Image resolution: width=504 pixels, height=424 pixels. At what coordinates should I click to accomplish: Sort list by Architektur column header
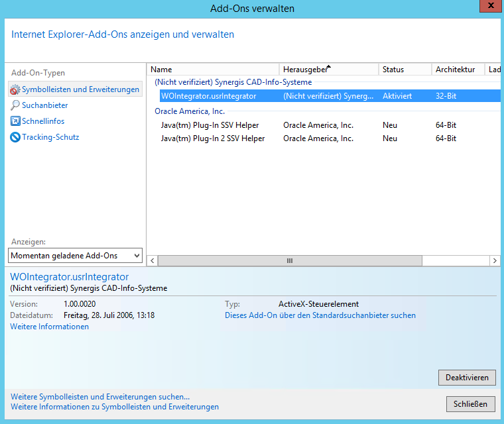[x=458, y=70]
